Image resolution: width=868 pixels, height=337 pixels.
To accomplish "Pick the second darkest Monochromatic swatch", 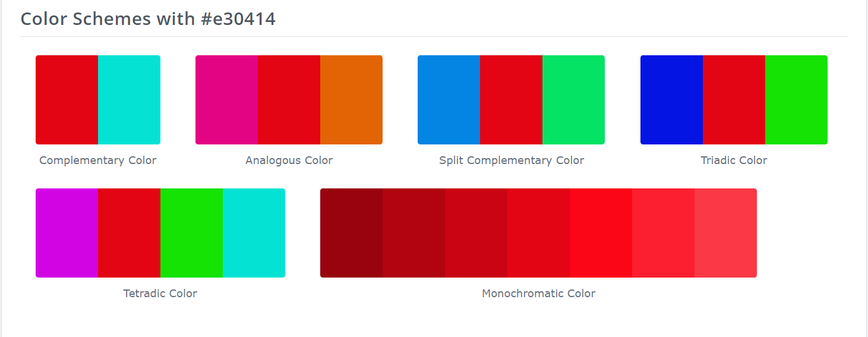I will click(414, 233).
